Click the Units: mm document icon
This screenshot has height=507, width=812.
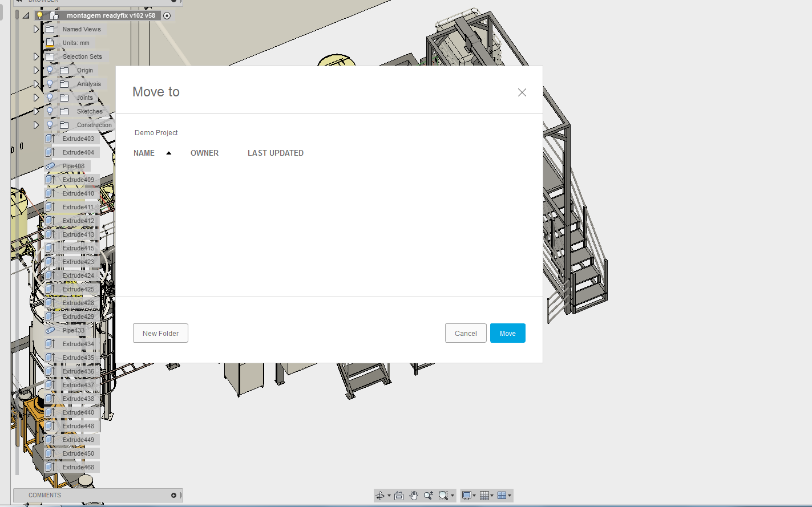pyautogui.click(x=50, y=43)
